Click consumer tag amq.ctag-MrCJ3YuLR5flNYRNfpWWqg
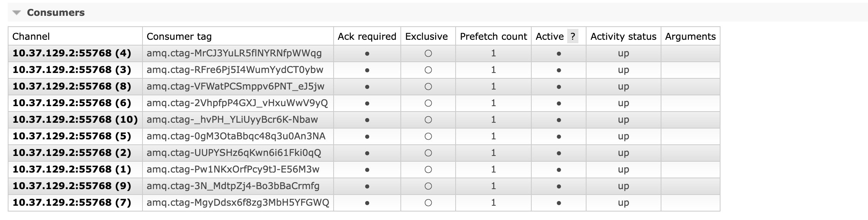The width and height of the screenshot is (868, 220). click(234, 53)
